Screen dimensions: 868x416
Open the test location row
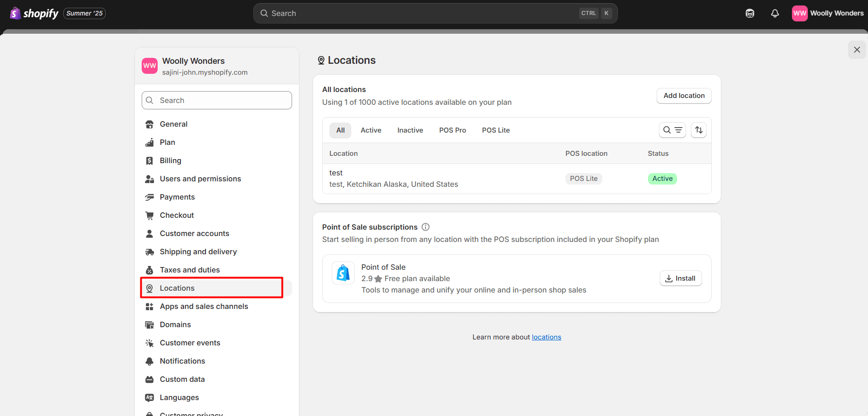click(x=517, y=179)
